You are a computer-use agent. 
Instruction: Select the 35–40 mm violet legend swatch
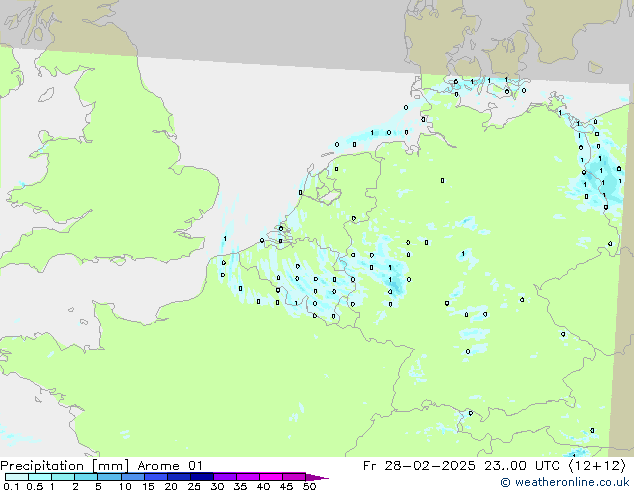(x=248, y=477)
